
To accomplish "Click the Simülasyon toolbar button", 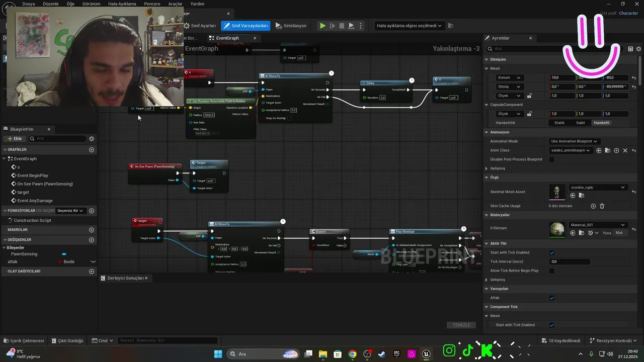I will 291,26.
